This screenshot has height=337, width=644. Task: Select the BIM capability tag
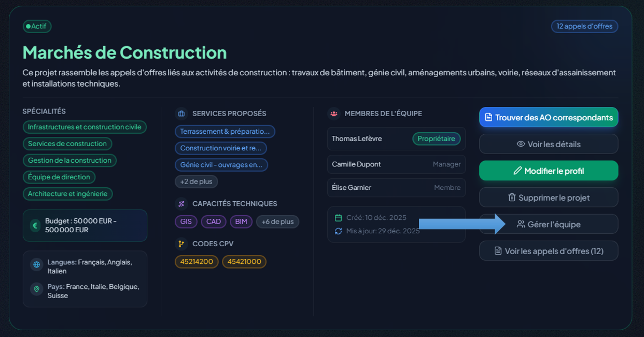click(x=241, y=222)
